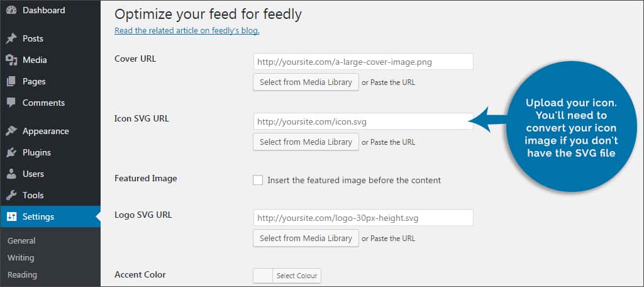This screenshot has width=644, height=287.
Task: Click the Appearance paintbrush icon
Action: point(11,131)
